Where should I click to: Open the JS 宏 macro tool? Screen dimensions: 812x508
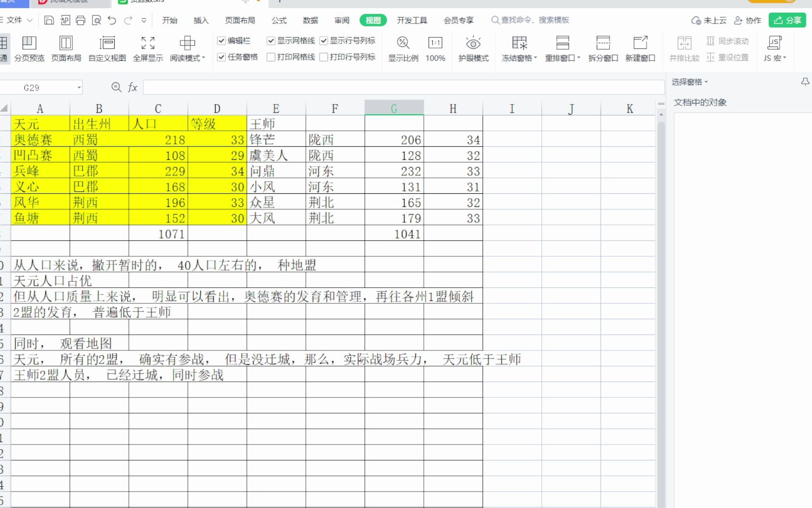pyautogui.click(x=774, y=49)
